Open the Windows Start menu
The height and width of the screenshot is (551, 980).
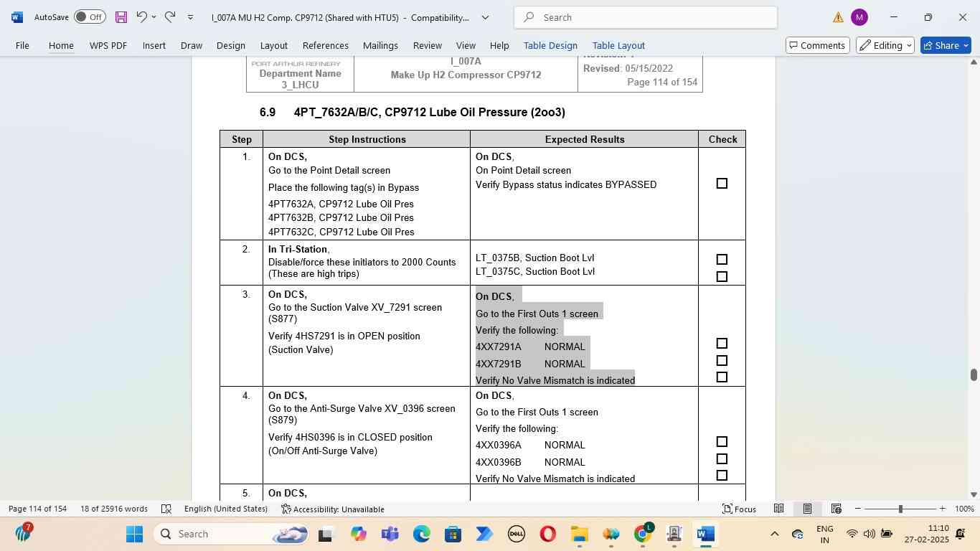coord(134,534)
